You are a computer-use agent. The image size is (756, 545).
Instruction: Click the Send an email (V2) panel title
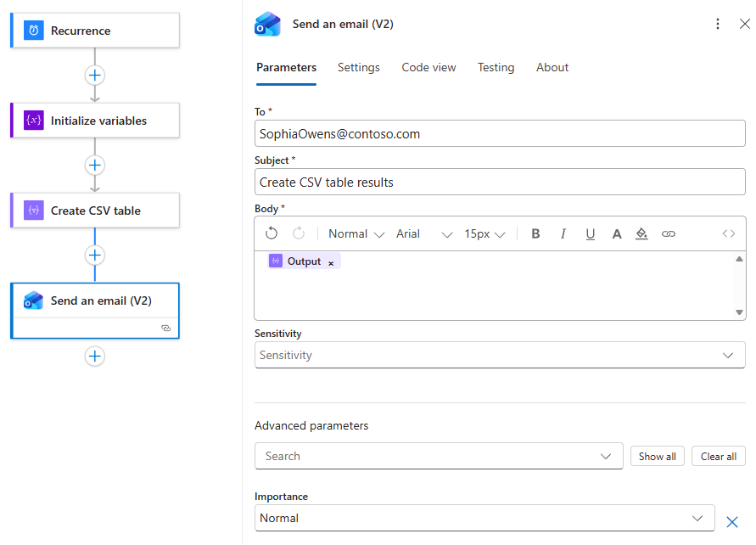[x=343, y=24]
